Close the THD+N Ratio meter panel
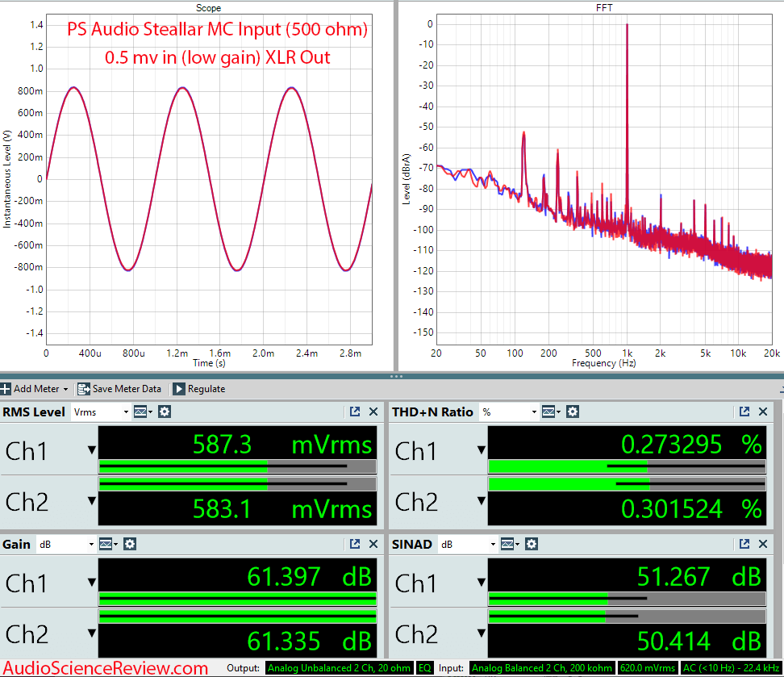Viewport: 784px width, 677px height. click(x=763, y=412)
